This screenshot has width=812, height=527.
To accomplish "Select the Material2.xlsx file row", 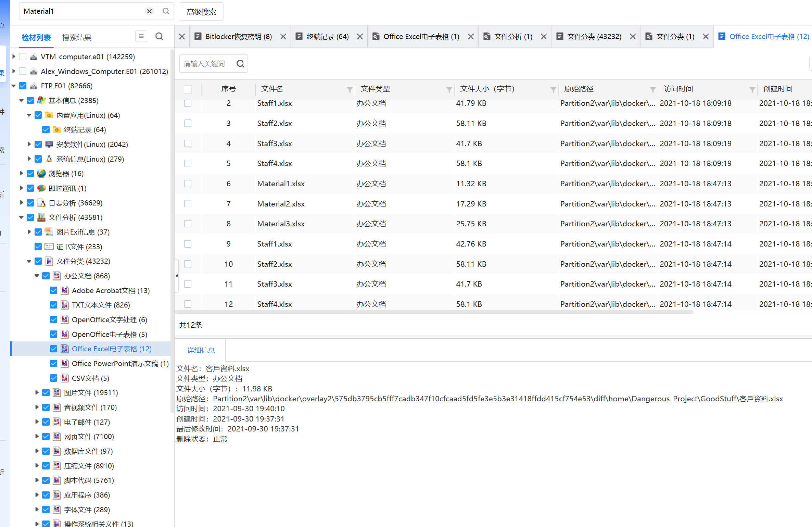I will click(x=493, y=204).
